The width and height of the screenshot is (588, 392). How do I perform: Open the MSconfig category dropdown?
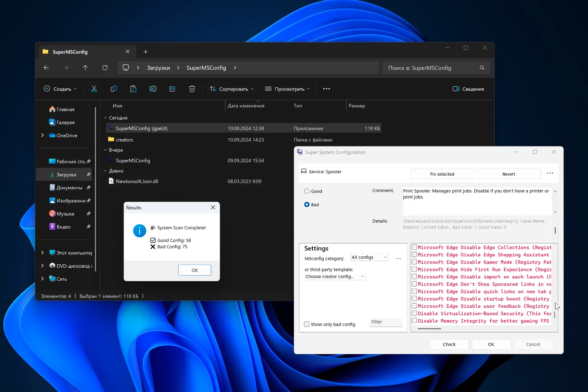[x=369, y=257]
